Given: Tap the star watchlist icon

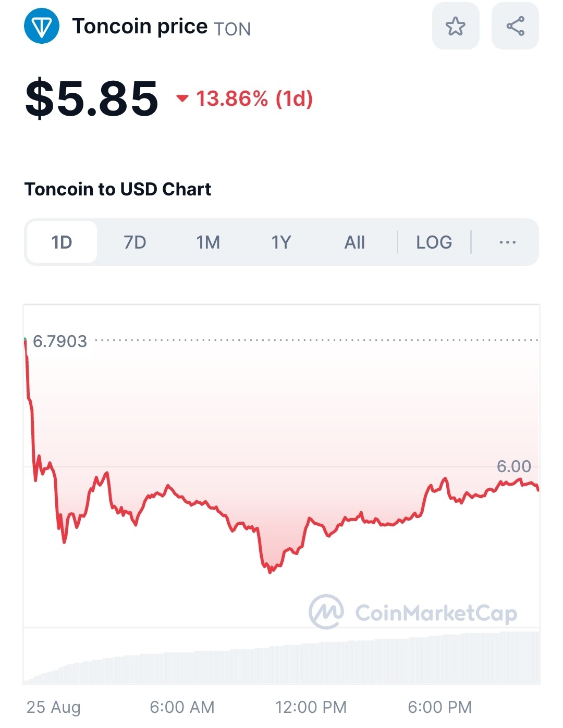Looking at the screenshot, I should tap(455, 26).
